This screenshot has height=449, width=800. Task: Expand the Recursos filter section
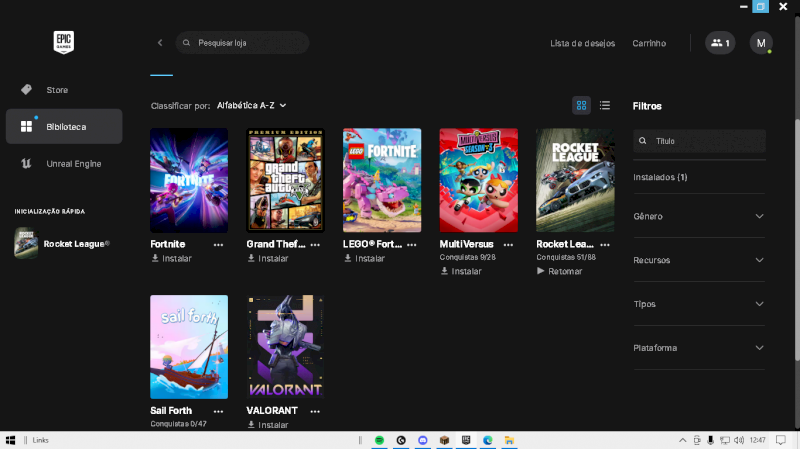point(699,260)
